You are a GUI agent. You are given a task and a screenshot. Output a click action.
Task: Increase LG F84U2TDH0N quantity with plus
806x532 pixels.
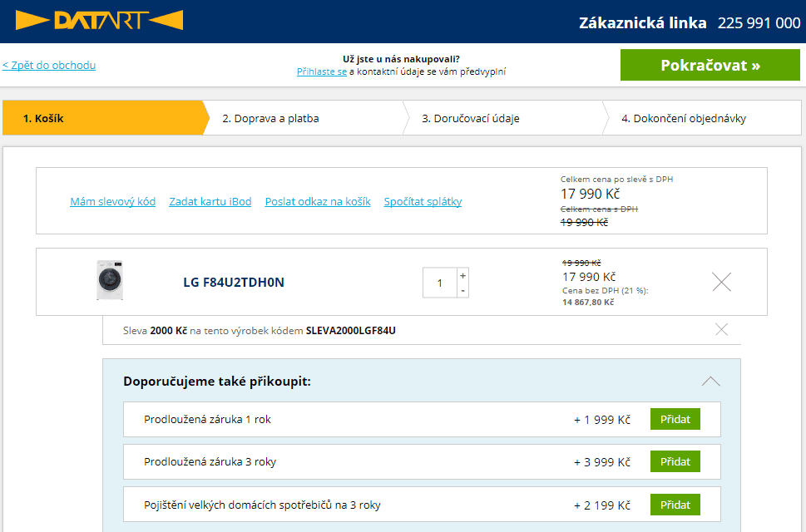(x=462, y=275)
